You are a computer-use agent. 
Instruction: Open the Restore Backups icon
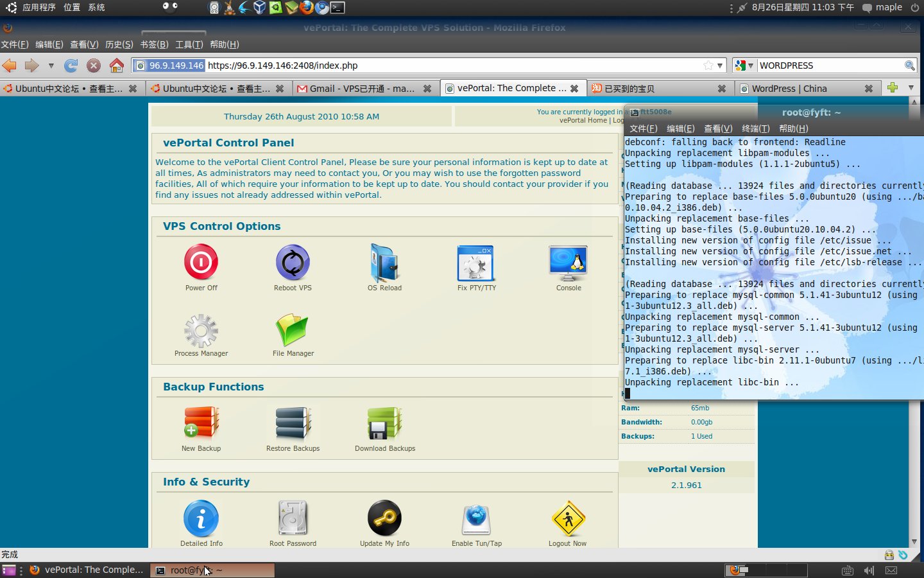pos(293,423)
